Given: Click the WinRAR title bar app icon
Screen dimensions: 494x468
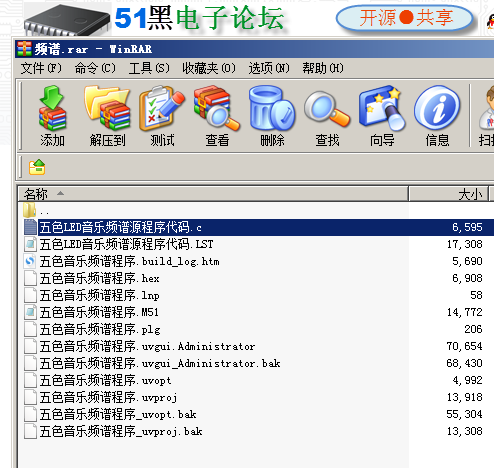Looking at the screenshot, I should coord(24,49).
